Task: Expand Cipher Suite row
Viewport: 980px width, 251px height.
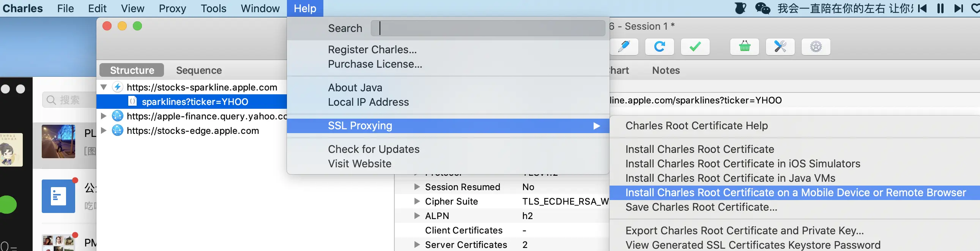Action: point(417,201)
